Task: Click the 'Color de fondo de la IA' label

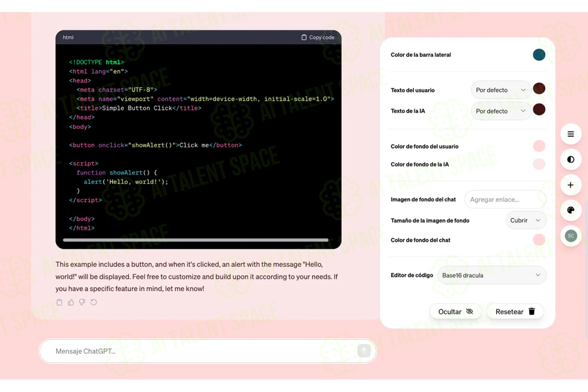Action: pos(419,164)
